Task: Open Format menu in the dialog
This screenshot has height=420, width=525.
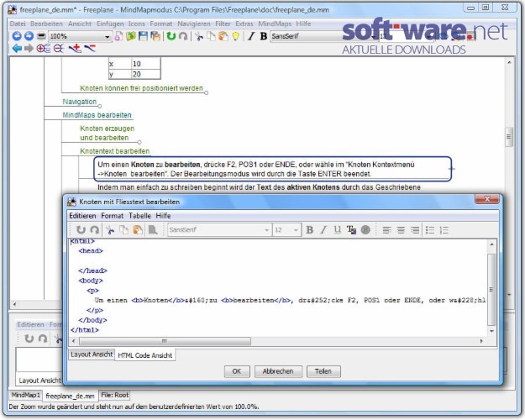Action: click(x=113, y=216)
